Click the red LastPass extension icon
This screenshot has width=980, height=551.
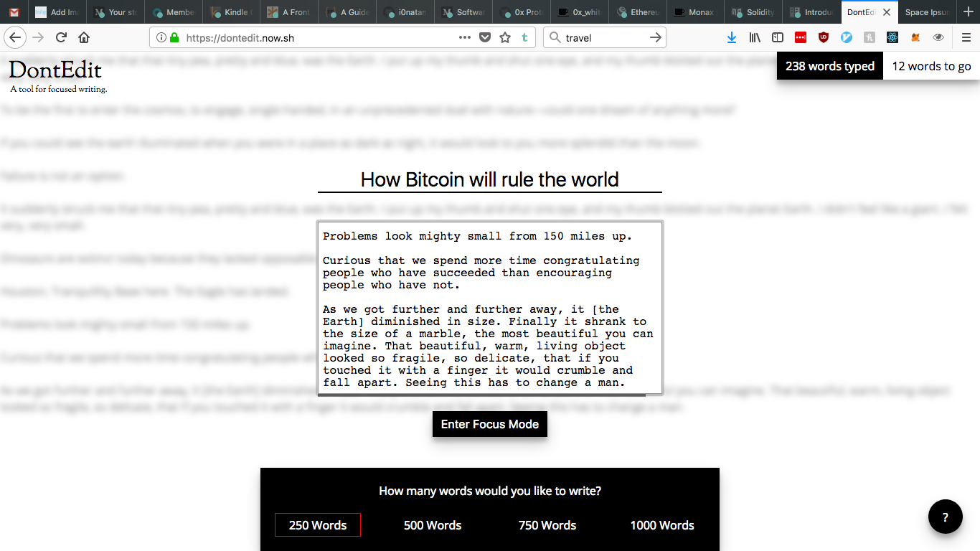tap(801, 37)
